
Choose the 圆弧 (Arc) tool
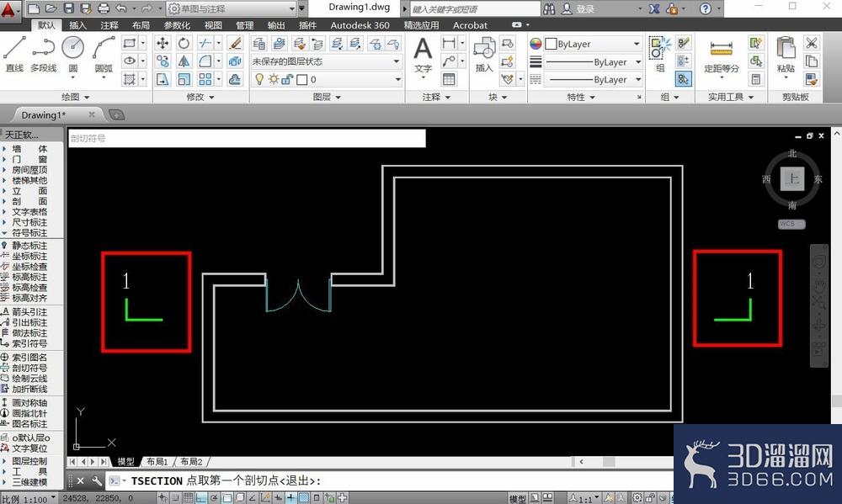coord(104,54)
